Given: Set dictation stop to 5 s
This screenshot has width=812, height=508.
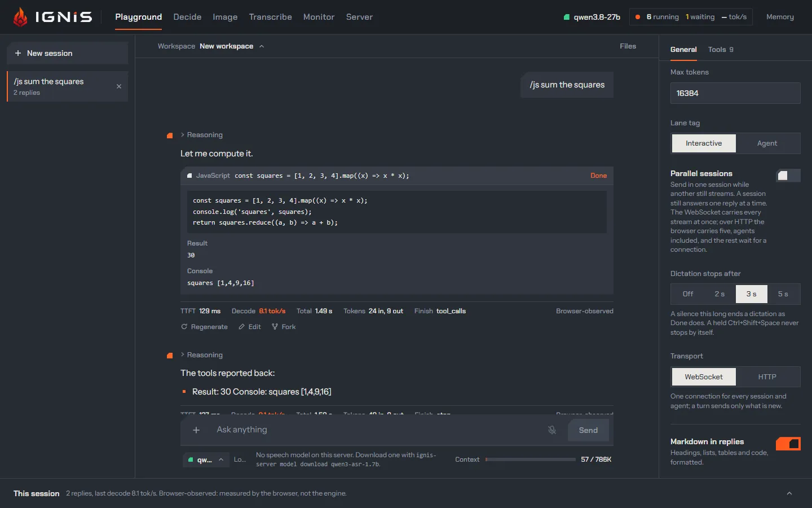Looking at the screenshot, I should click(783, 294).
